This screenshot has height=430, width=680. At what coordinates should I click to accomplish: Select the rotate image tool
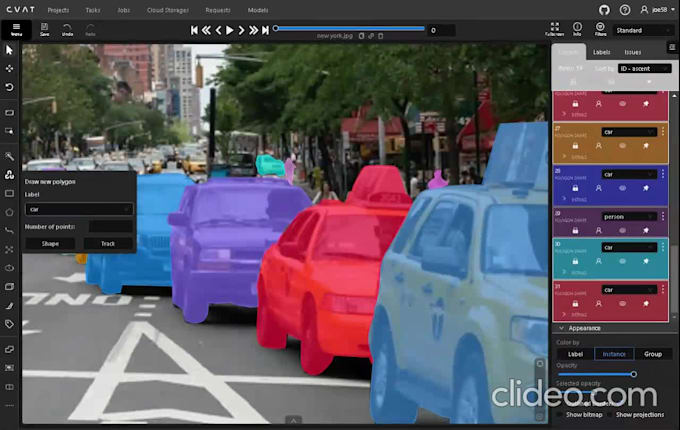(x=10, y=87)
